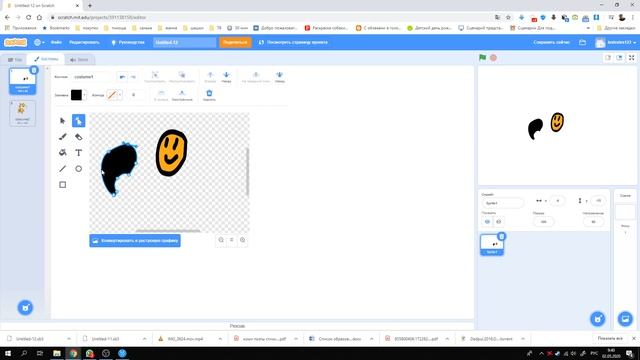
Task: Click the send to Back icon
Action: click(280, 76)
